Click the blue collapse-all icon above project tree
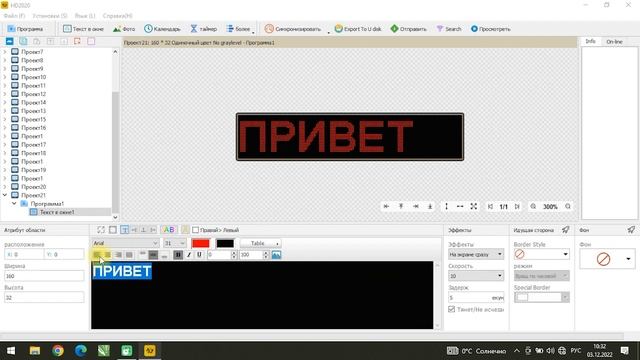The height and width of the screenshot is (360, 640). 9,41
